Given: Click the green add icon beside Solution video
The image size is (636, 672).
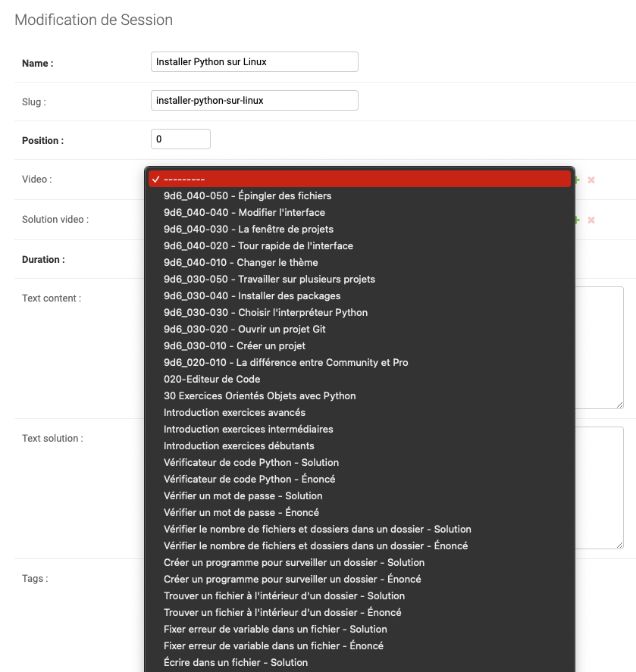Looking at the screenshot, I should 577,220.
